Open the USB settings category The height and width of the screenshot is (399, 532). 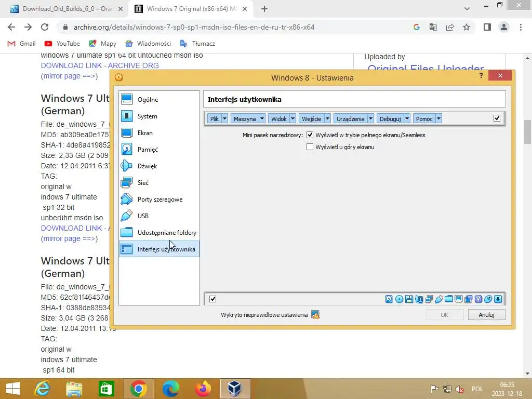(x=159, y=216)
